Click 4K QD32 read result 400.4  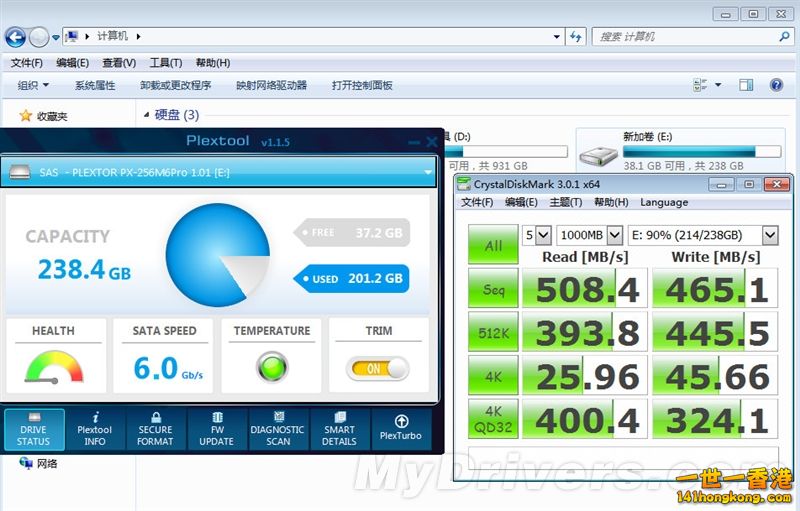click(585, 419)
